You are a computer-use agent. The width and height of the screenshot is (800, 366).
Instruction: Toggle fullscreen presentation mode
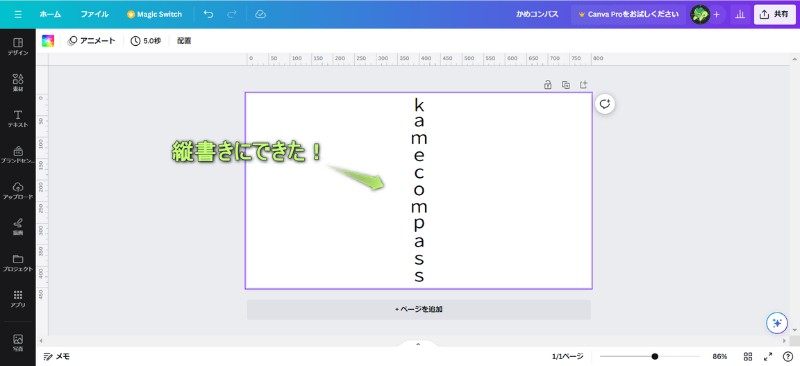pyautogui.click(x=768, y=356)
